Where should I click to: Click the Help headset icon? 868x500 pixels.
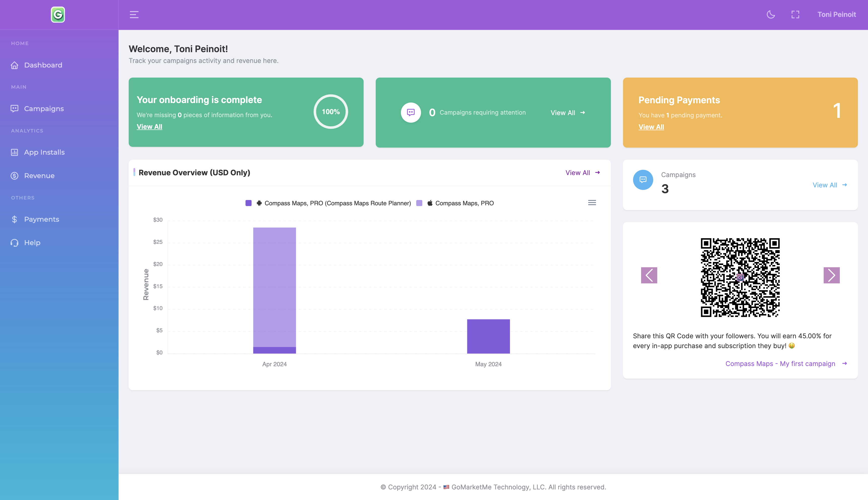(14, 243)
